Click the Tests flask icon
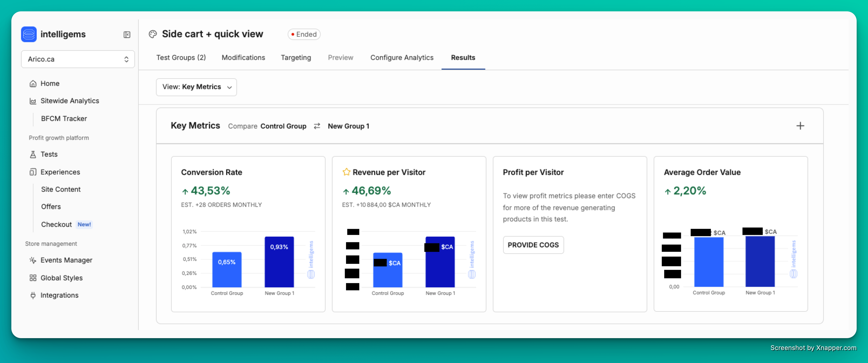Viewport: 868px width, 363px height. pyautogui.click(x=33, y=154)
